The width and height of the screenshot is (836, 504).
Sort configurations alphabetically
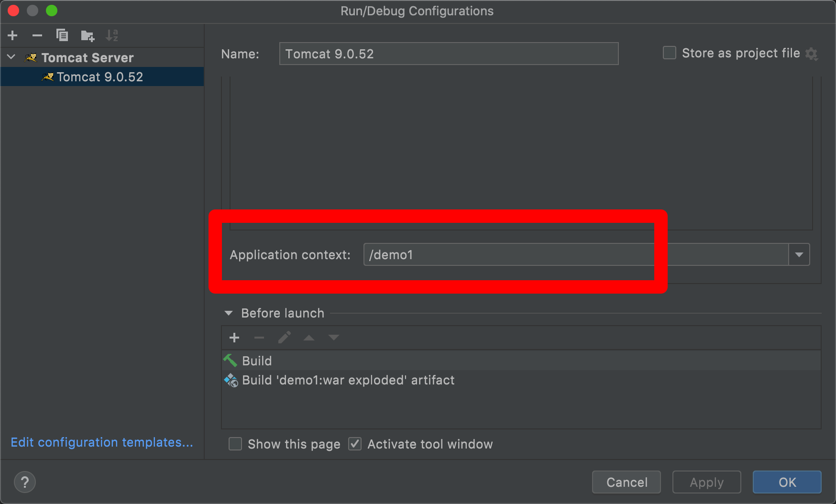pyautogui.click(x=112, y=35)
